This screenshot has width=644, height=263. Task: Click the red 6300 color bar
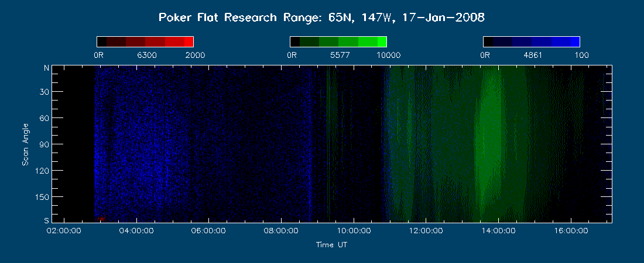pos(145,42)
